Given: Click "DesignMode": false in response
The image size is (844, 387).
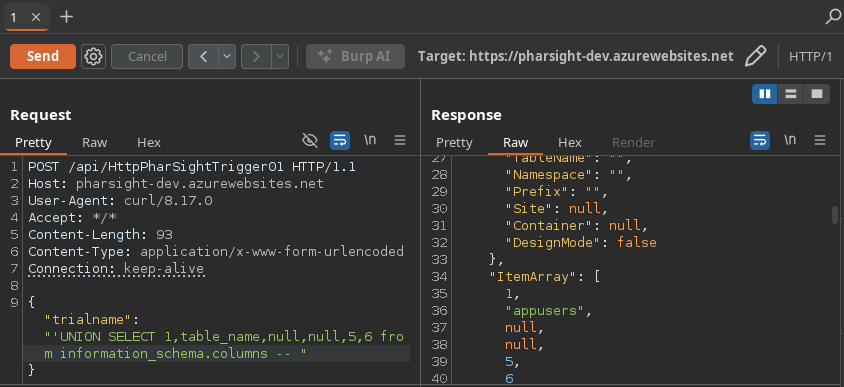Looking at the screenshot, I should click(x=580, y=243).
